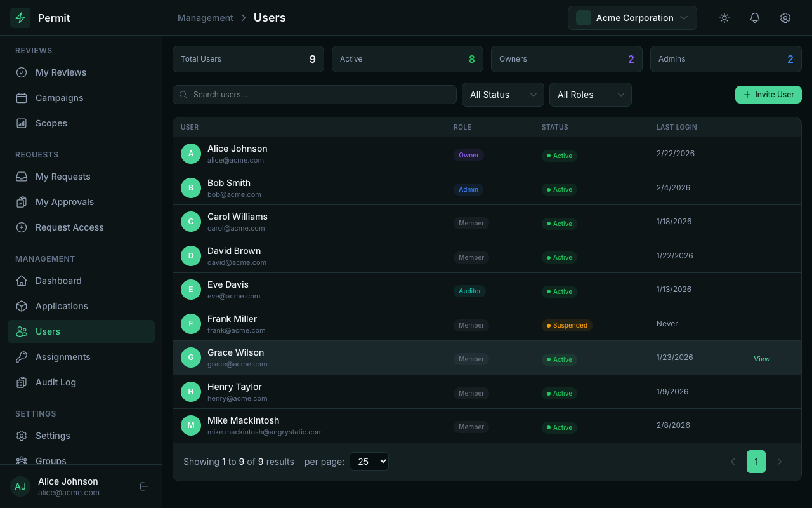Viewport: 812px width, 508px height.
Task: Click the logout icon beside Alice Johnson
Action: (144, 486)
